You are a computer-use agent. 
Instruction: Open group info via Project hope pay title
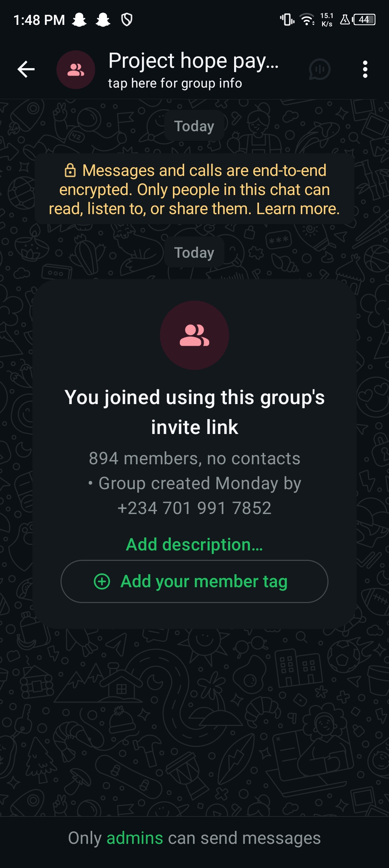tap(193, 60)
